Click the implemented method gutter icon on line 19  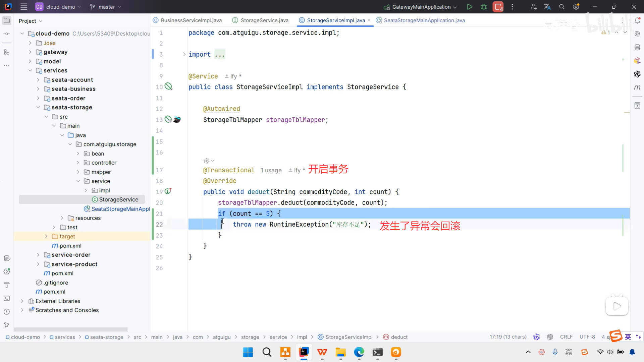coord(168,191)
